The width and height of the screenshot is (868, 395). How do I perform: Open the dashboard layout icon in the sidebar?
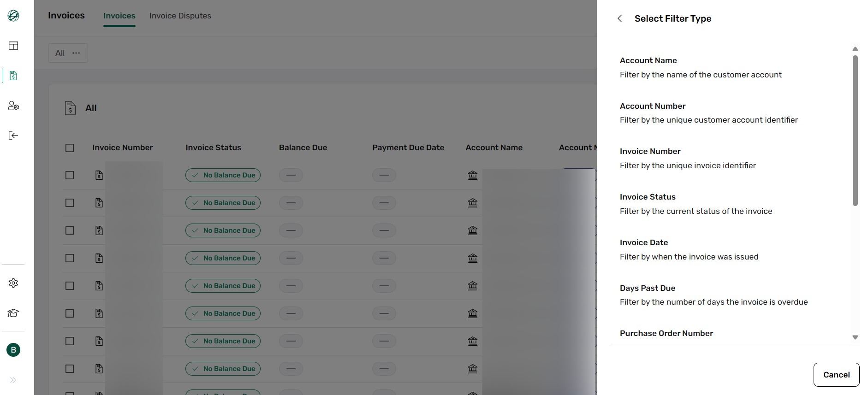13,46
